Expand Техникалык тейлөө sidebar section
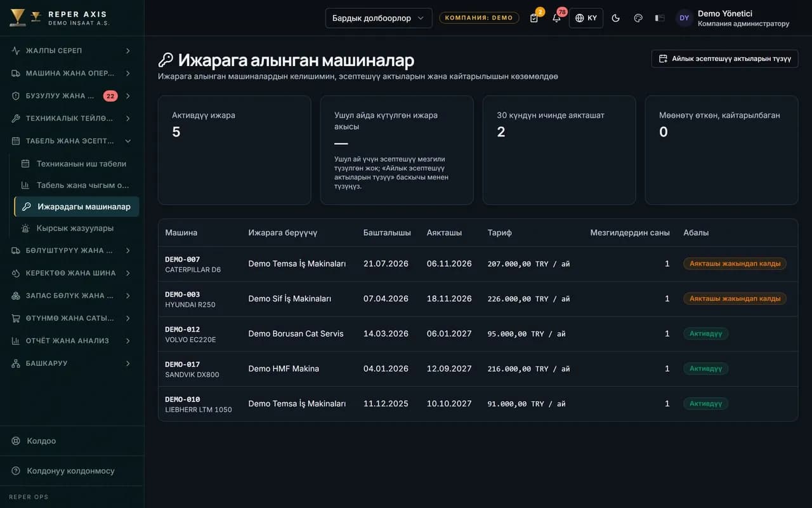 click(x=72, y=118)
